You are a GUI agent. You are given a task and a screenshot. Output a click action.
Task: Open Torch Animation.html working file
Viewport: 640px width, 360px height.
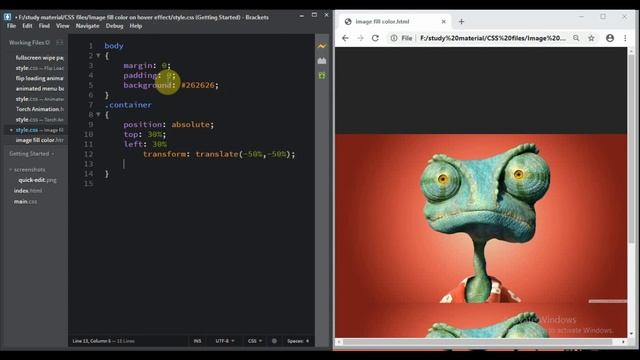click(x=39, y=109)
